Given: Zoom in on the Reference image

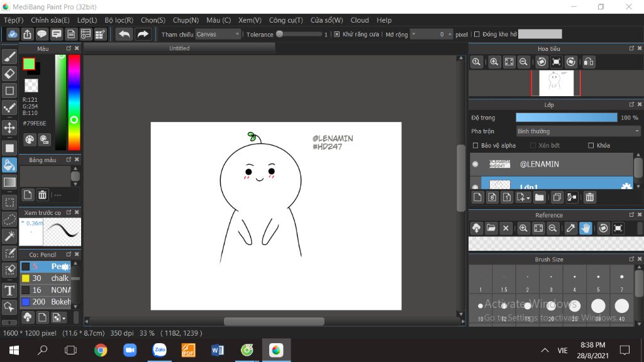Looking at the screenshot, I should [x=523, y=228].
